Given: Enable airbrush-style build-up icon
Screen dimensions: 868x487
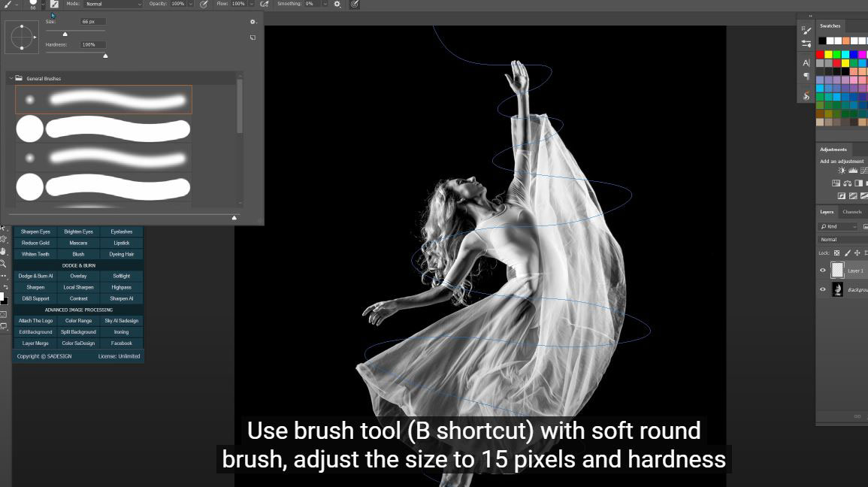Looking at the screenshot, I should click(x=264, y=4).
